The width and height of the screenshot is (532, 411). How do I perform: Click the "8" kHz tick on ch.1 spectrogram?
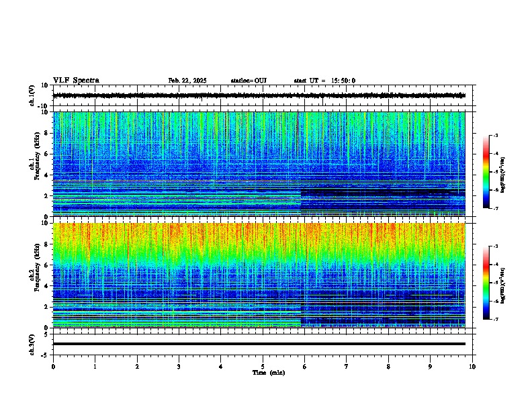click(46, 133)
